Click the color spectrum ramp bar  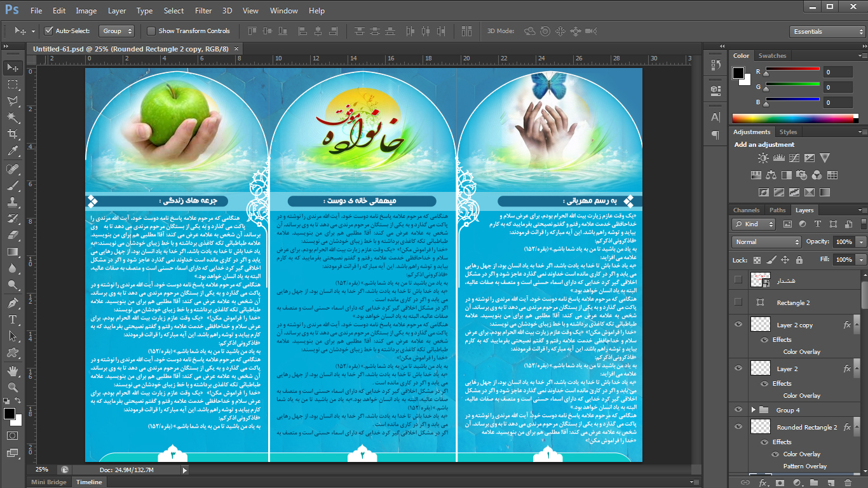tap(795, 118)
